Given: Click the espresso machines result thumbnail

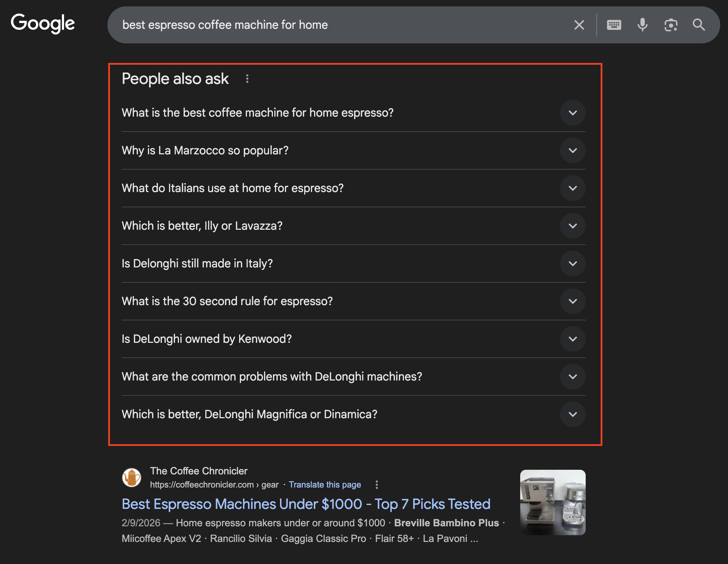Looking at the screenshot, I should 553,502.
